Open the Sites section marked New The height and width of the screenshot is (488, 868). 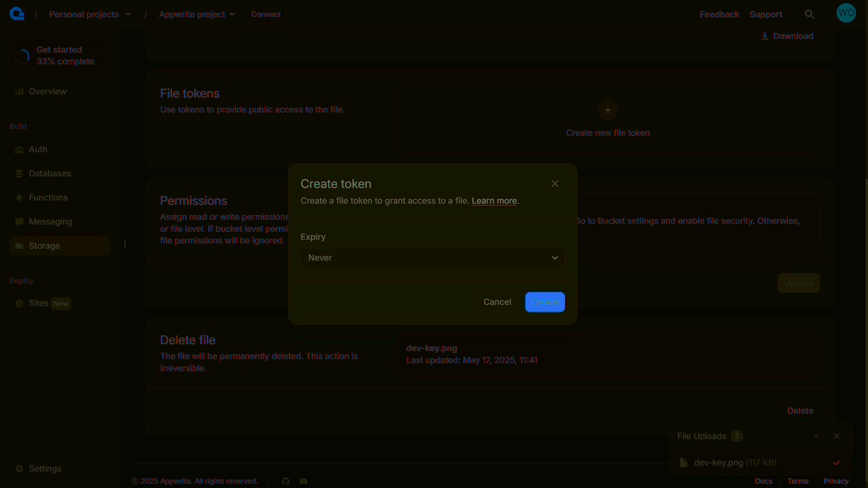click(x=38, y=303)
